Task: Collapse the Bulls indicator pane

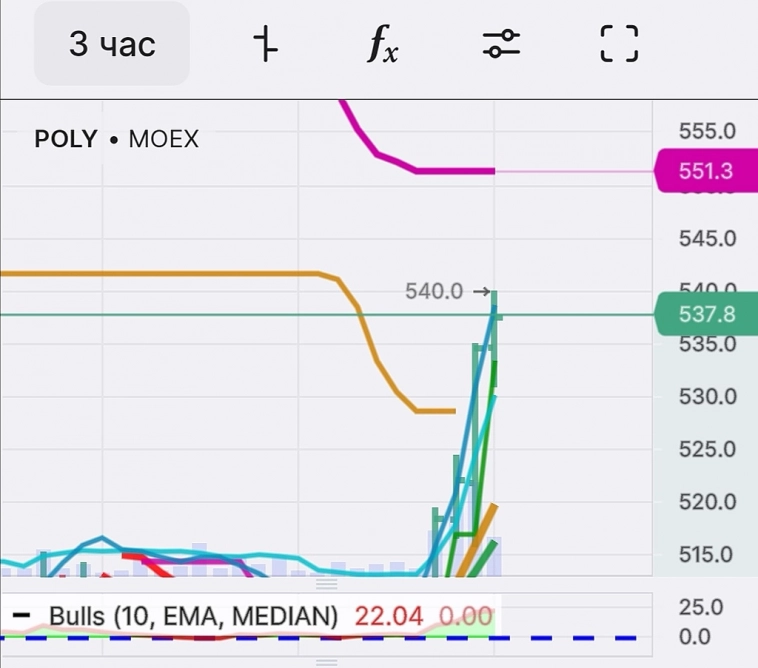Action: point(21,616)
